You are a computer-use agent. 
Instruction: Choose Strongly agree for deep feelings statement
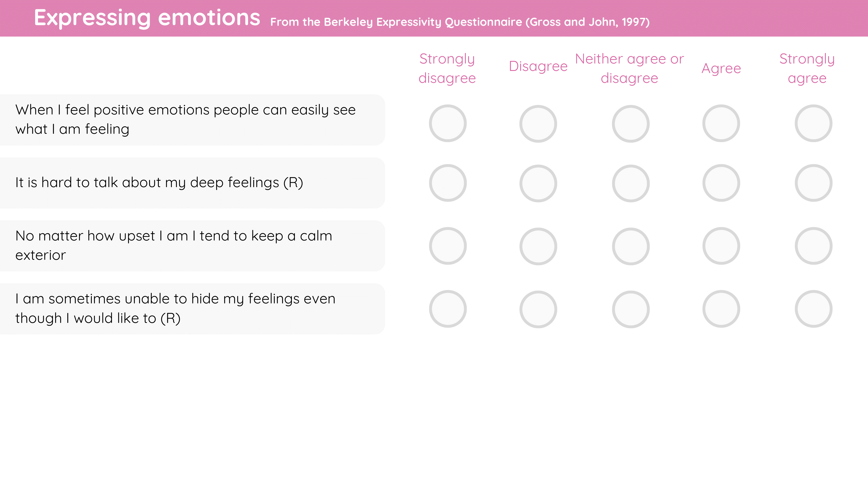813,183
